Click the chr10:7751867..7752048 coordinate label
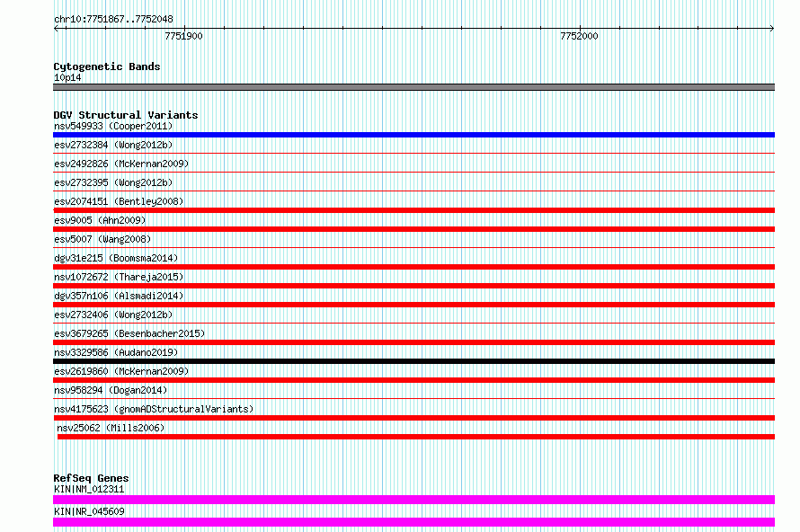This screenshot has height=532, width=800. 113,19
